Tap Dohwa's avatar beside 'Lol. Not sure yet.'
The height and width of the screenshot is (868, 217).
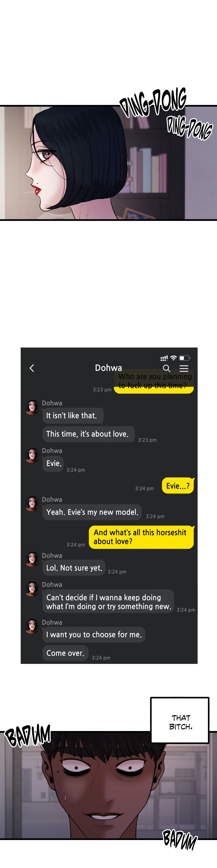[x=32, y=559]
